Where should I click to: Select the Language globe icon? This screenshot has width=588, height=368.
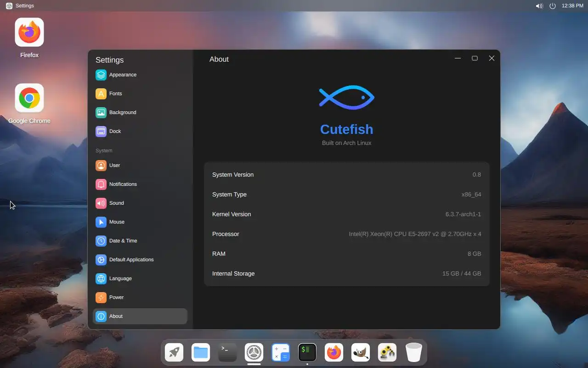click(101, 278)
